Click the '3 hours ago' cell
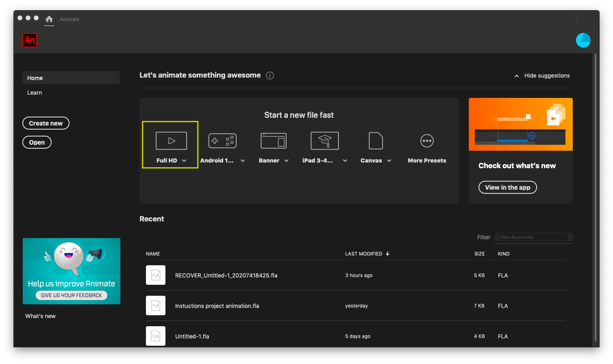 point(359,275)
